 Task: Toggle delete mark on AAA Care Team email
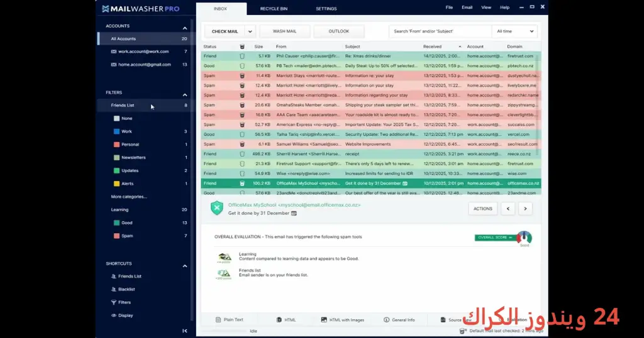click(x=242, y=115)
